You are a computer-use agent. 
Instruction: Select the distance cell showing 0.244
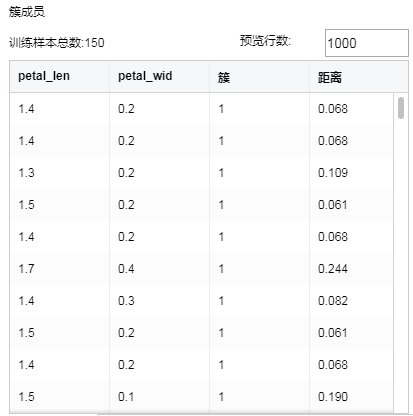[333, 269]
